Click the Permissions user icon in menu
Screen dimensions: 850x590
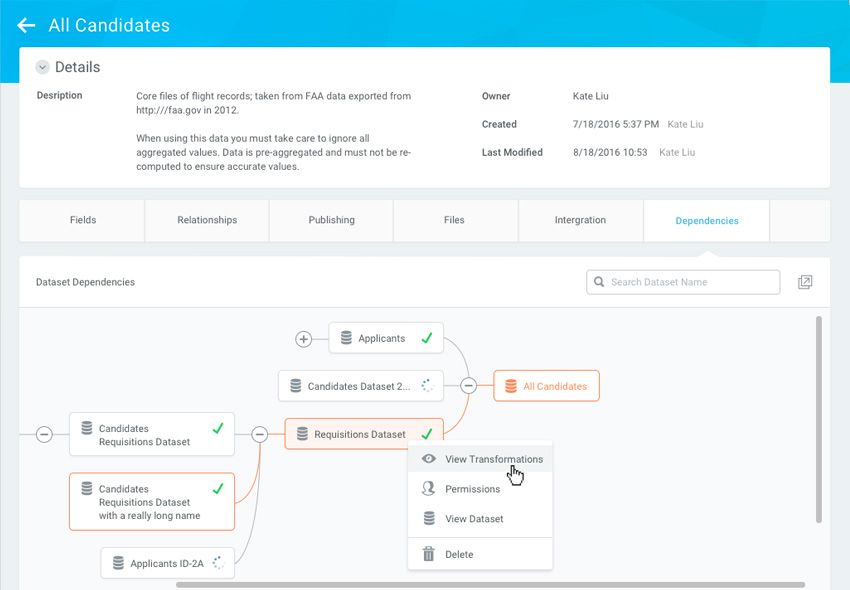point(429,489)
